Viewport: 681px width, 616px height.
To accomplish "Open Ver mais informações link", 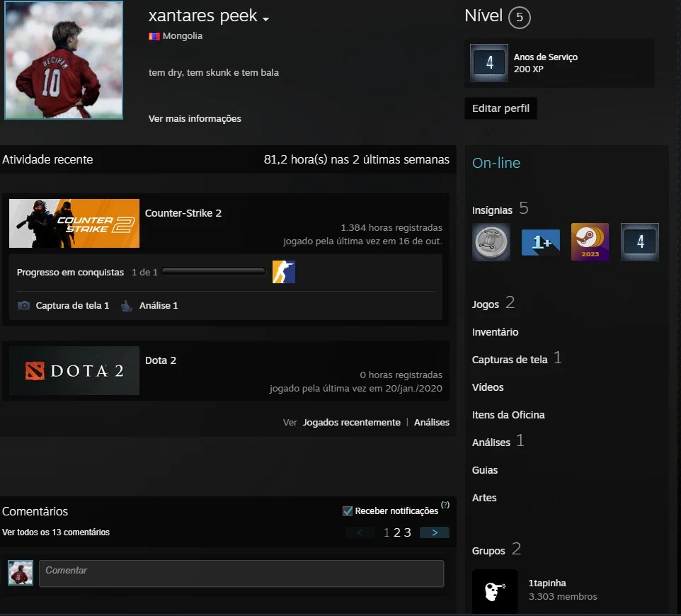I will pyautogui.click(x=195, y=118).
